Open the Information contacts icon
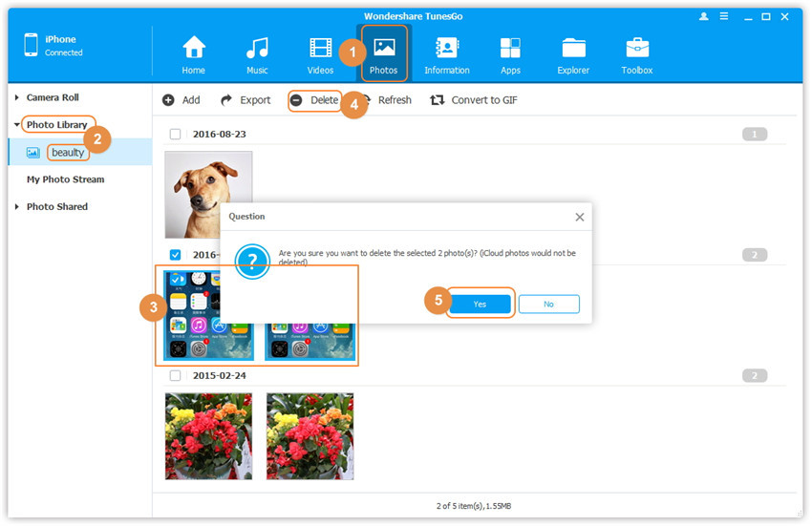This screenshot has width=812, height=526. click(x=446, y=48)
